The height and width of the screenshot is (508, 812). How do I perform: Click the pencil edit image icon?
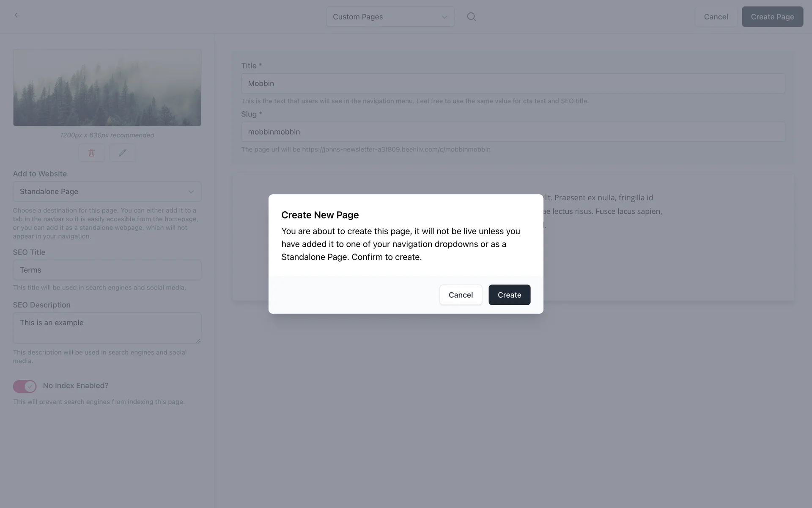[123, 153]
